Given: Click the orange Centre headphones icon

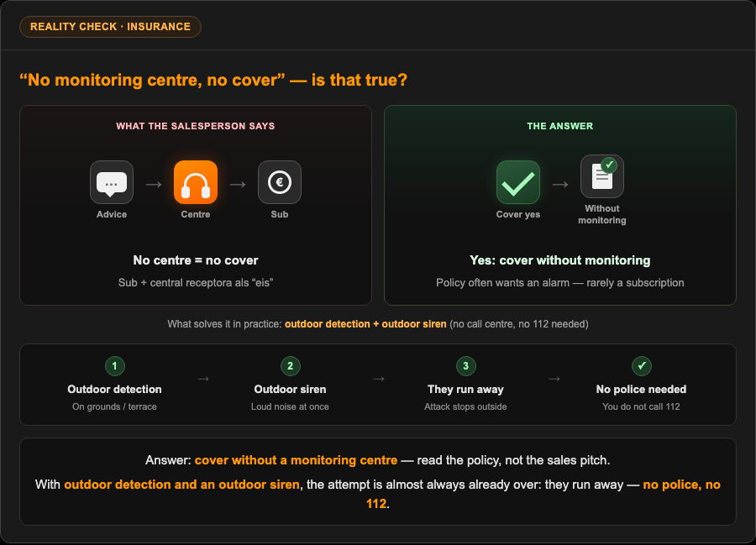Looking at the screenshot, I should (195, 182).
